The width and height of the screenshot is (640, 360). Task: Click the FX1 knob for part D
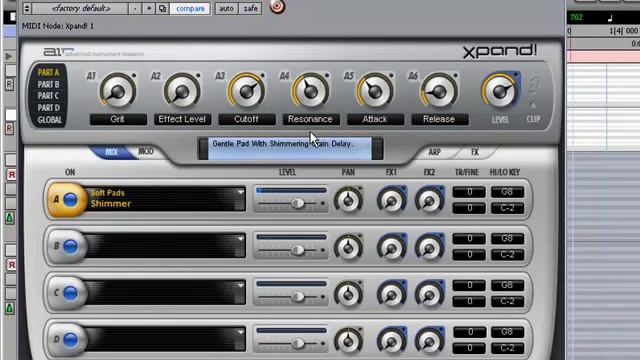point(391,340)
